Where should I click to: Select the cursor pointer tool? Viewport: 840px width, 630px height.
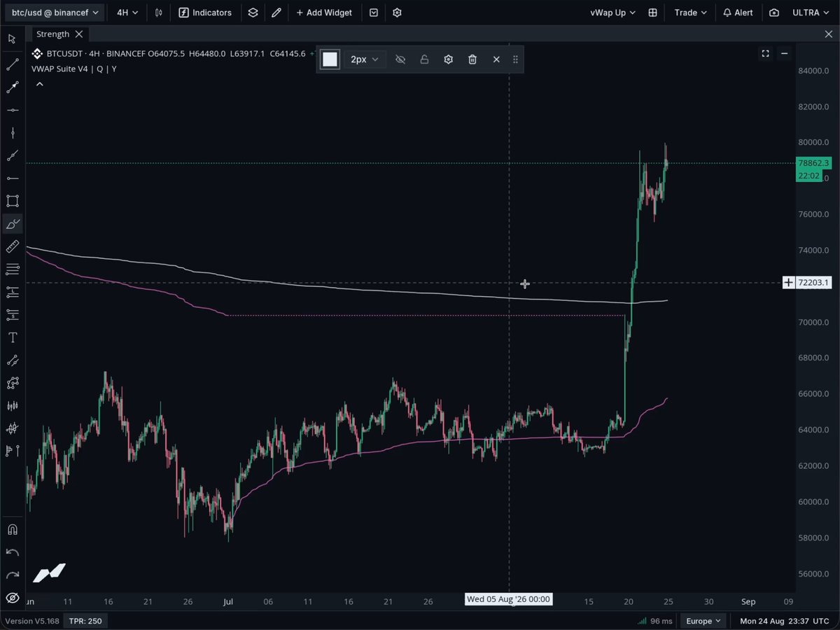[x=12, y=38]
